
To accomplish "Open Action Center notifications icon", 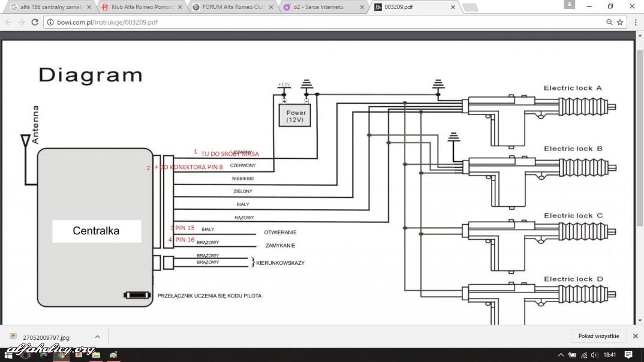I will [x=628, y=355].
